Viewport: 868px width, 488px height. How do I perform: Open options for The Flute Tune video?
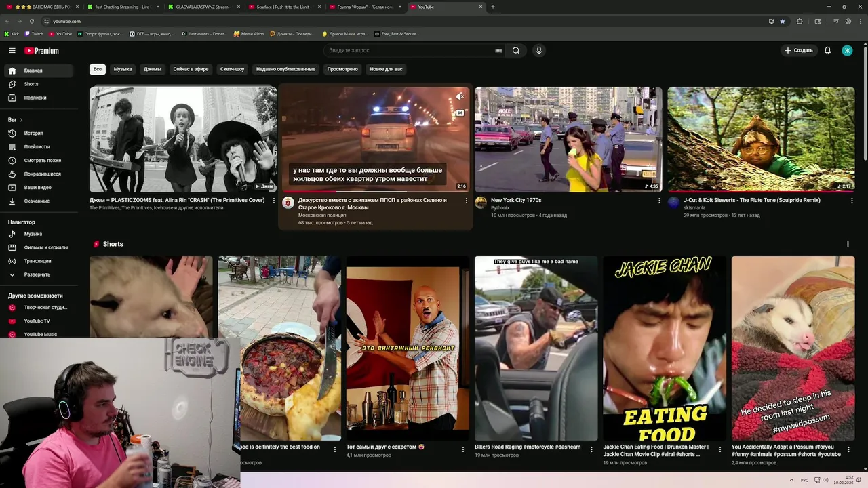tap(852, 201)
